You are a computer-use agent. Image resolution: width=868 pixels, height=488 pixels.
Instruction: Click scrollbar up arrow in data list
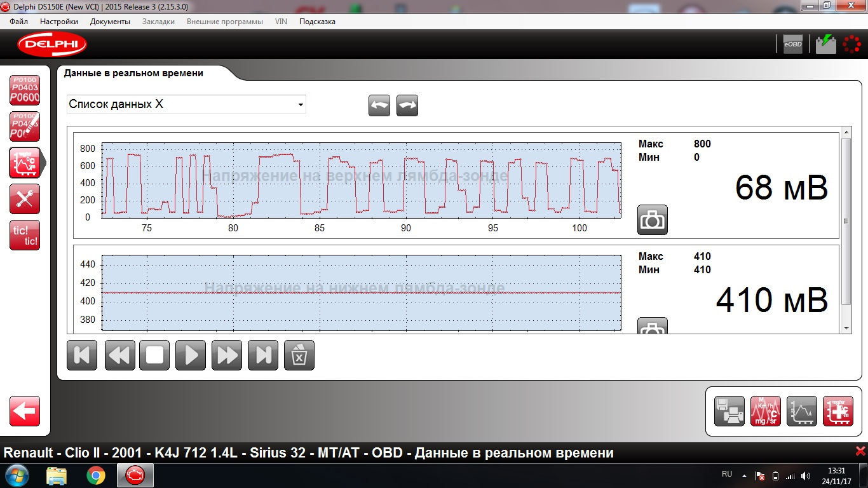click(x=846, y=132)
